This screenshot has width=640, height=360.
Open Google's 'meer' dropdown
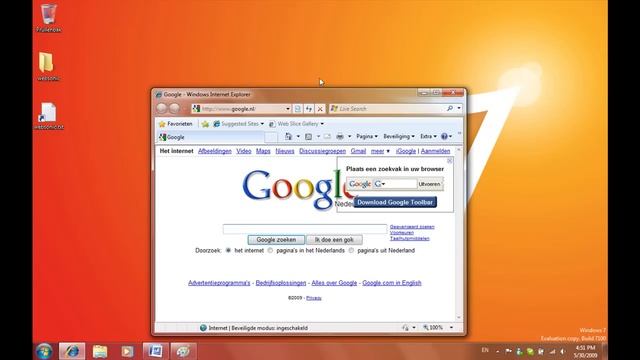click(380, 151)
